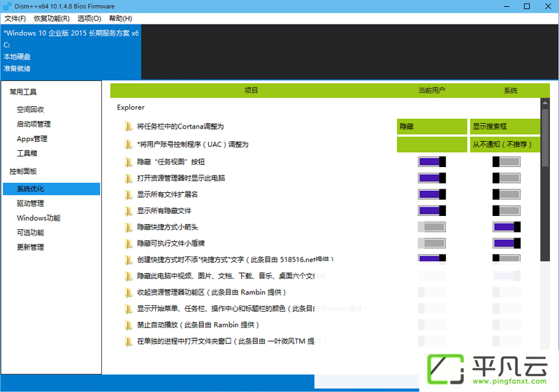Open Windows功能 in sidebar

[x=38, y=218]
